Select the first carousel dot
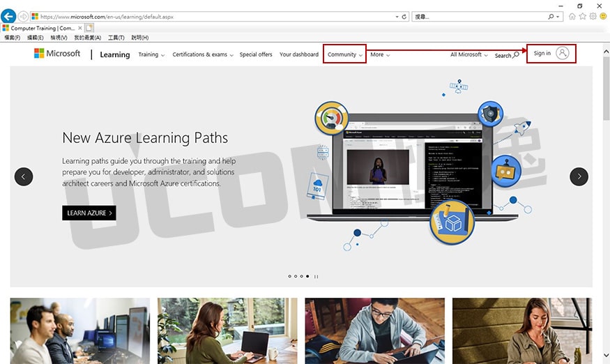Viewport: 610px width, 364px height. click(x=289, y=276)
